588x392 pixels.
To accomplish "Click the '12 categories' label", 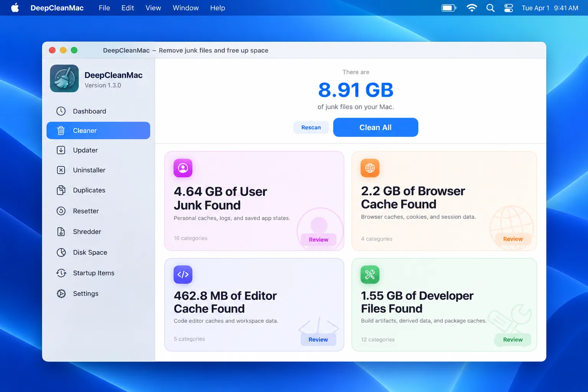I will click(x=378, y=340).
